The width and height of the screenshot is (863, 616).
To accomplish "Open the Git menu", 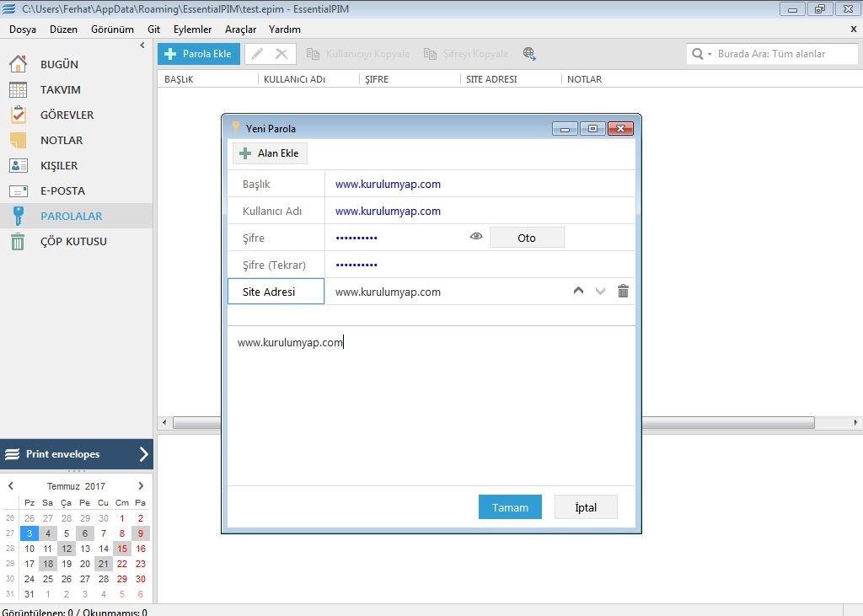I will (x=153, y=29).
